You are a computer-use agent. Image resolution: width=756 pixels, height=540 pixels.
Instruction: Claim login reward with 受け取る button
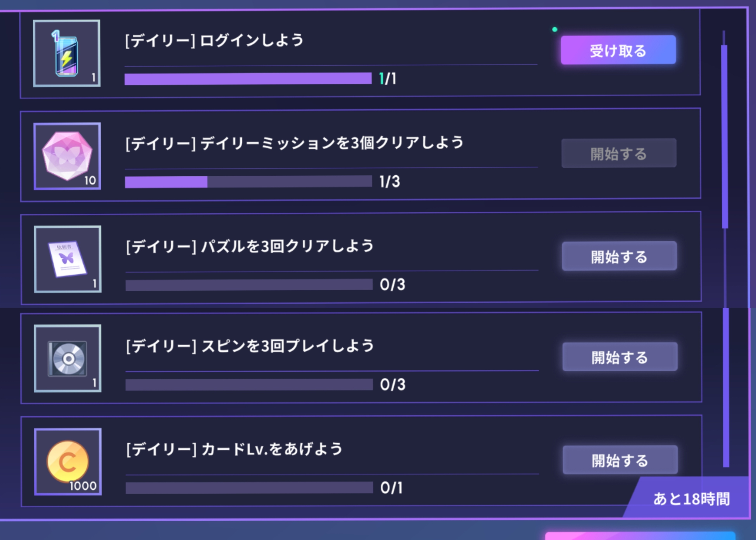pos(618,50)
